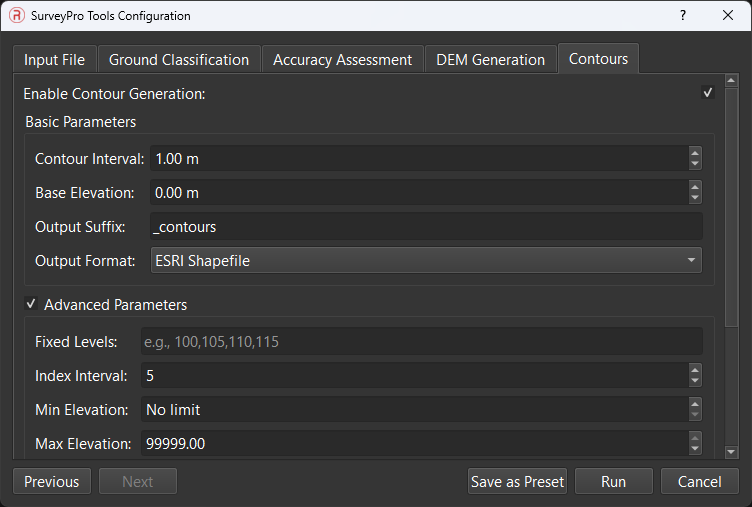The image size is (752, 507).
Task: Increase Base Elevation with up arrow
Action: 695,187
